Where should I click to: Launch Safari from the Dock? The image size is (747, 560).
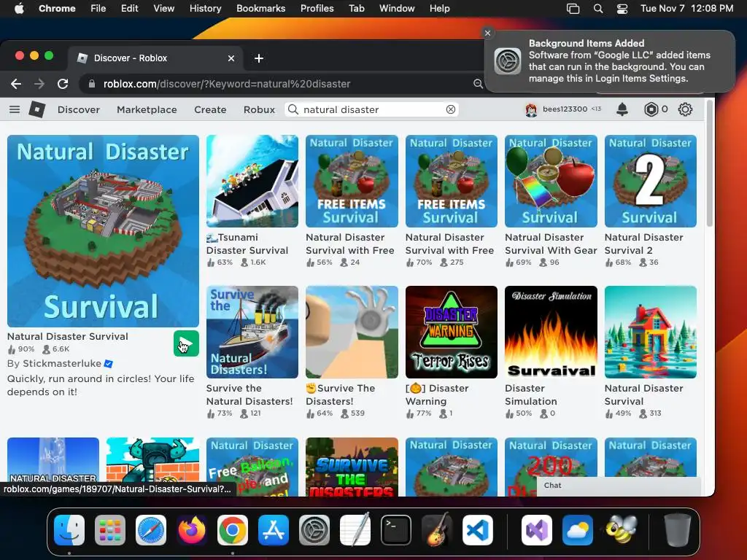pos(151,530)
